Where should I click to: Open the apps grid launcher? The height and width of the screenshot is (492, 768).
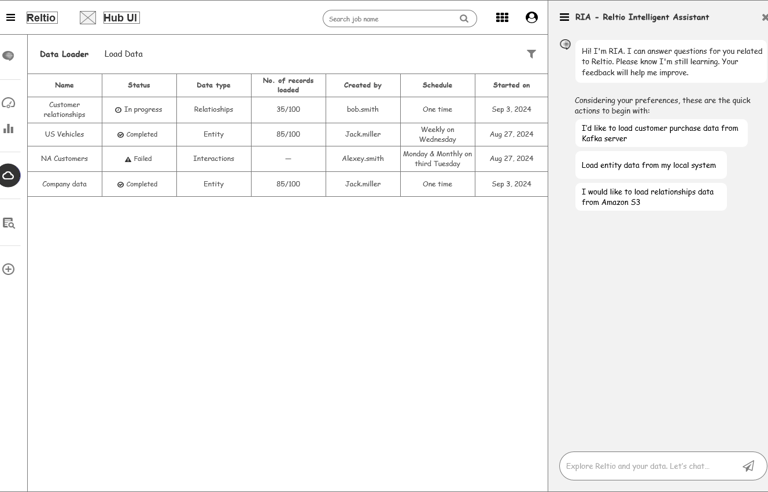(x=502, y=17)
